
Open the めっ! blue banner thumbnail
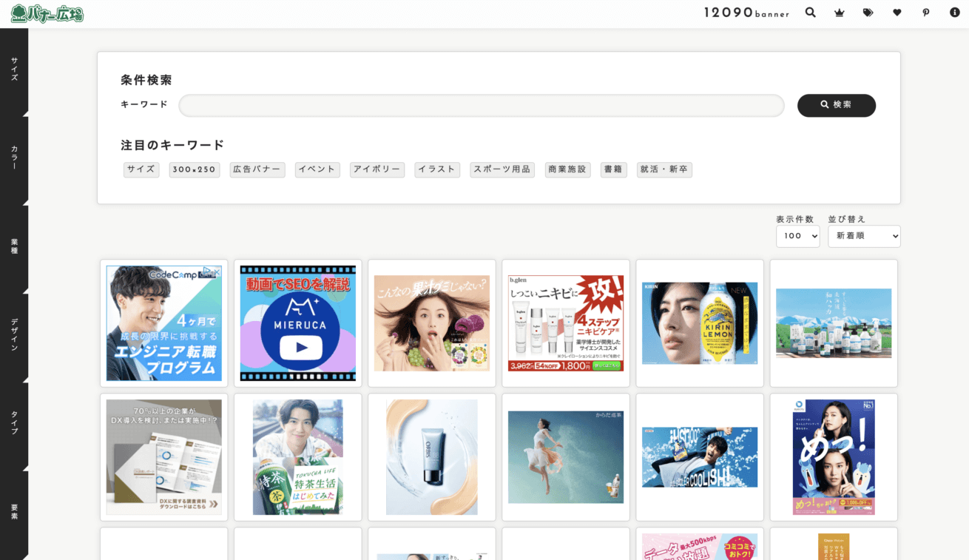834,457
